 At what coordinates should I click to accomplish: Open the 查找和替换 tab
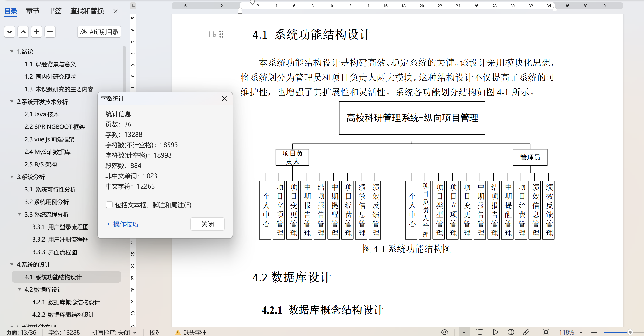pos(87,11)
